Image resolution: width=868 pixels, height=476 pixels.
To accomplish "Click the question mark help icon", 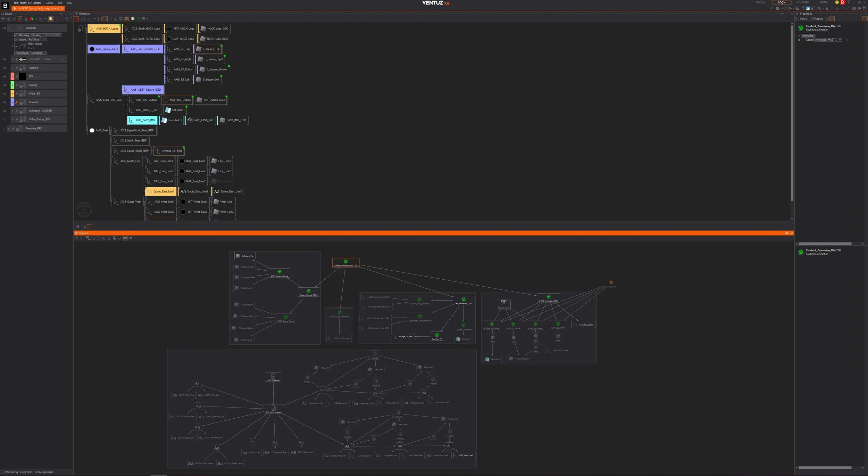I will click(848, 2).
